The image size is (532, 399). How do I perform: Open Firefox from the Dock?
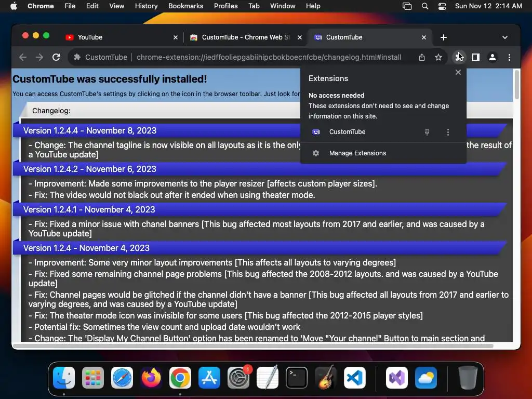(x=151, y=378)
